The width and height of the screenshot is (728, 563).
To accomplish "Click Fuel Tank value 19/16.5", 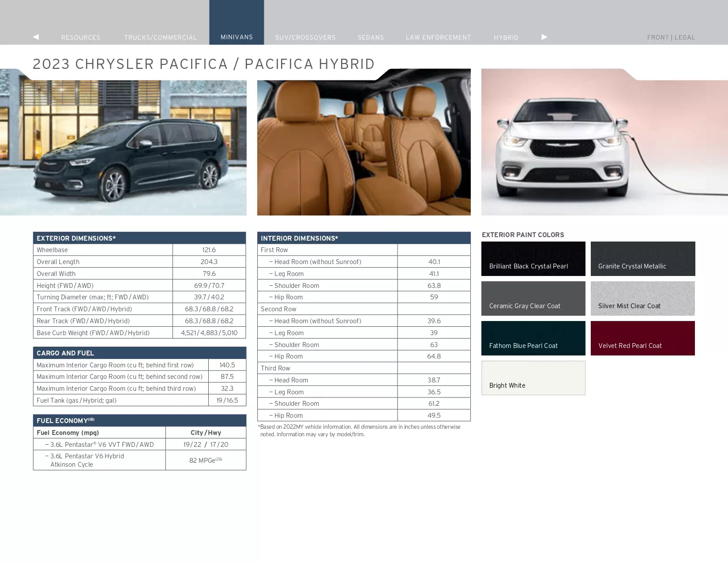I will point(227,401).
